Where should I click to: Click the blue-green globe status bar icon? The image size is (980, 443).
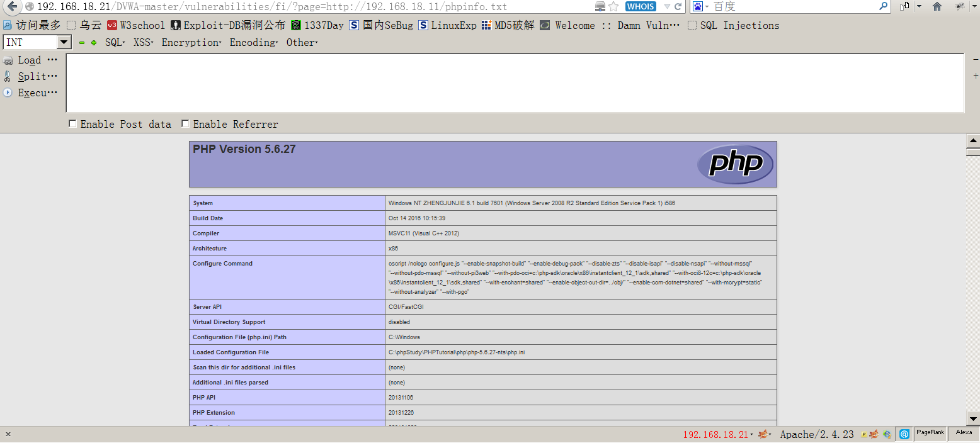[887, 434]
